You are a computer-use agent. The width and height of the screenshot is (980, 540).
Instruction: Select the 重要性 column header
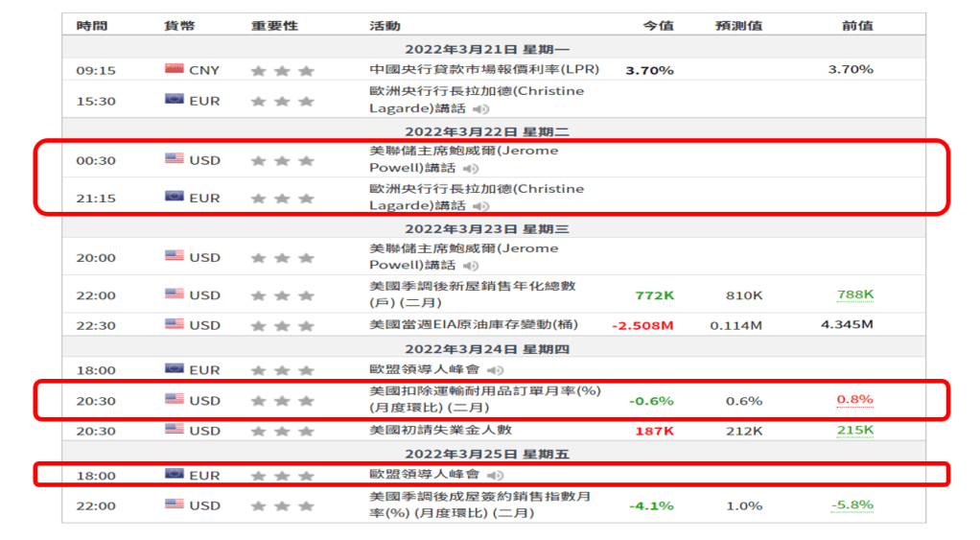click(274, 26)
